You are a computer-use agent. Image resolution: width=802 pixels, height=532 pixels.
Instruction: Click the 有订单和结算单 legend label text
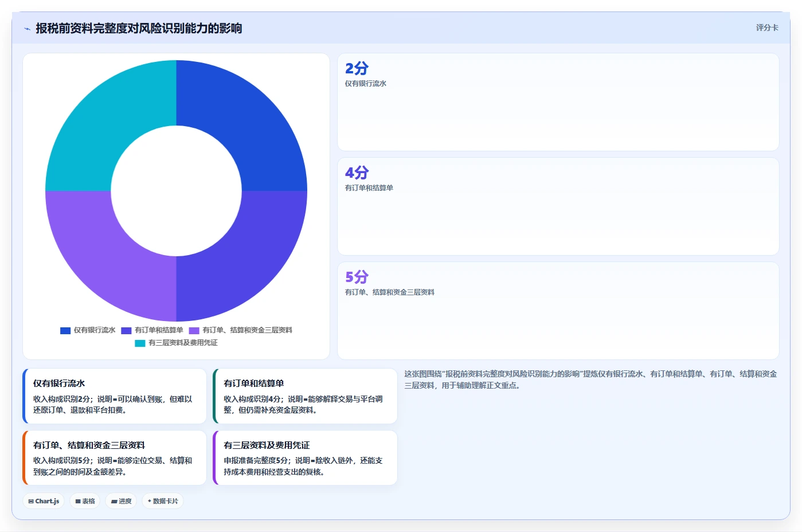pyautogui.click(x=159, y=330)
